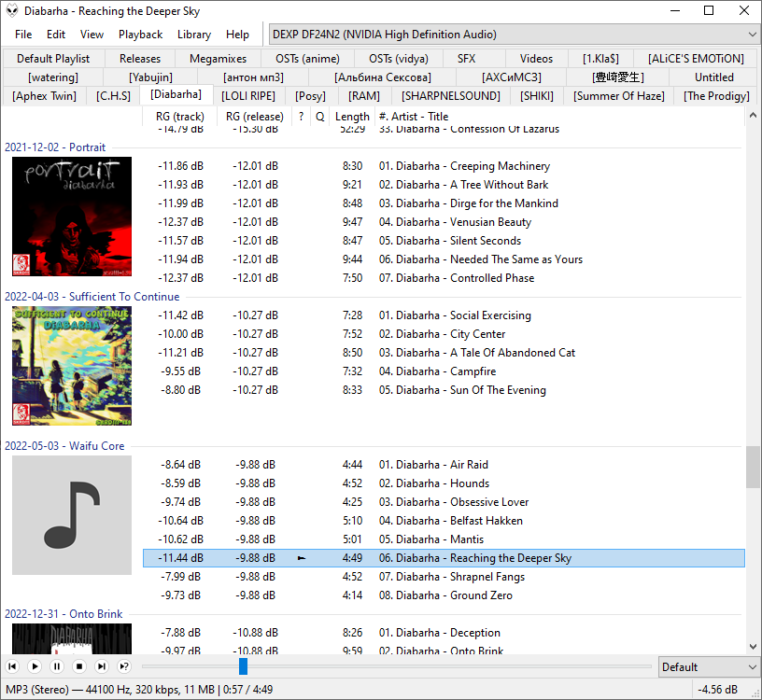The height and width of the screenshot is (700, 762).
Task: Click the RG (track) column header
Action: pos(180,117)
